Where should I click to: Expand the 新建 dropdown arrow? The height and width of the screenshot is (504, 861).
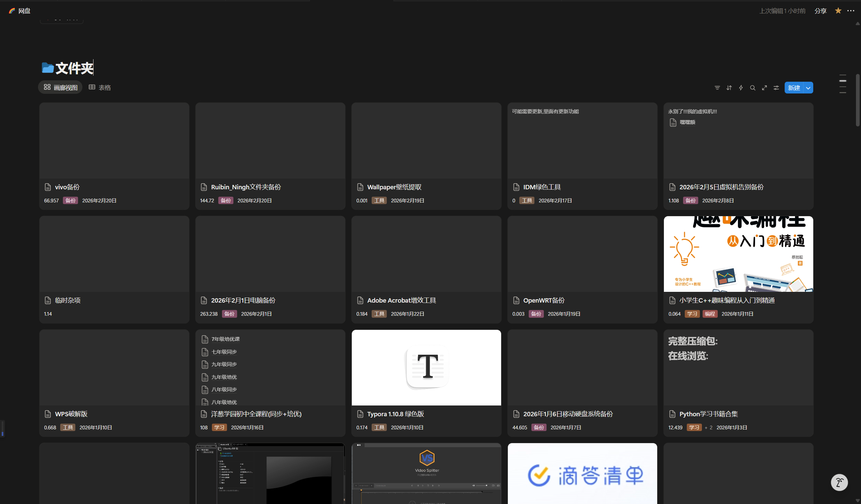(808, 88)
